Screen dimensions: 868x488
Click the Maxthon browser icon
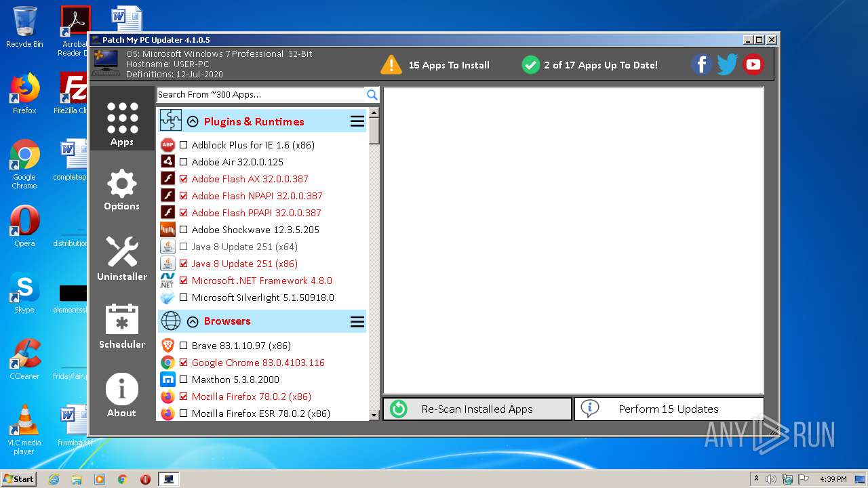point(167,380)
